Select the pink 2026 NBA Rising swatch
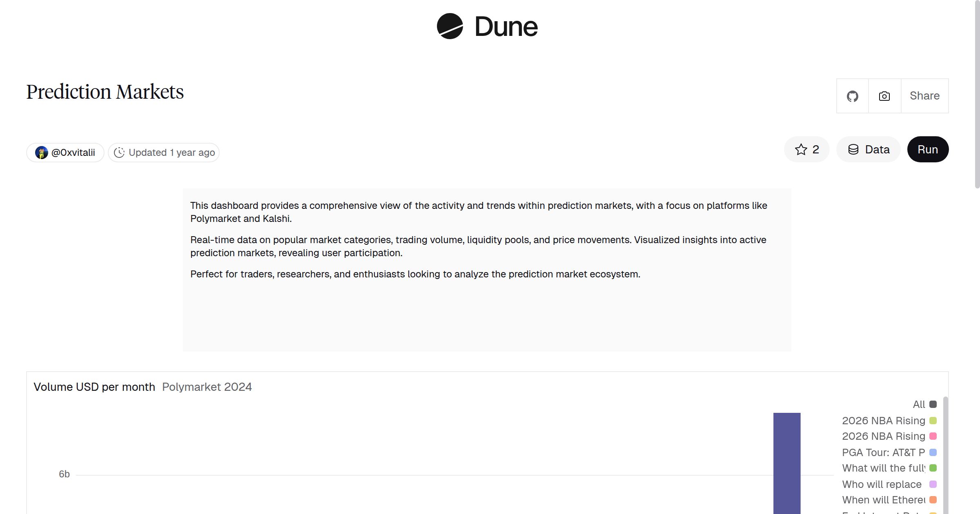980x514 pixels. (932, 436)
